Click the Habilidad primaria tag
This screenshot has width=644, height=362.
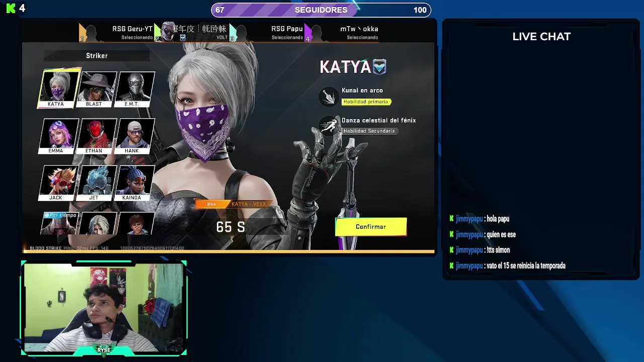pyautogui.click(x=366, y=102)
